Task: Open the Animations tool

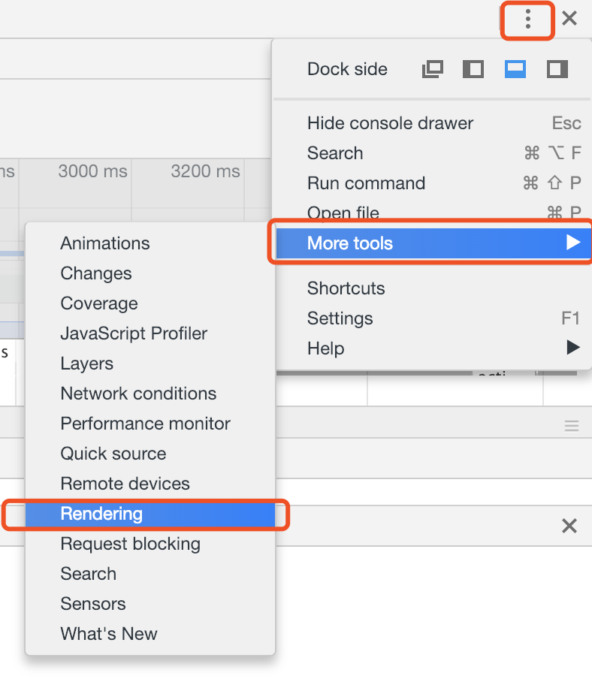Action: tap(105, 243)
